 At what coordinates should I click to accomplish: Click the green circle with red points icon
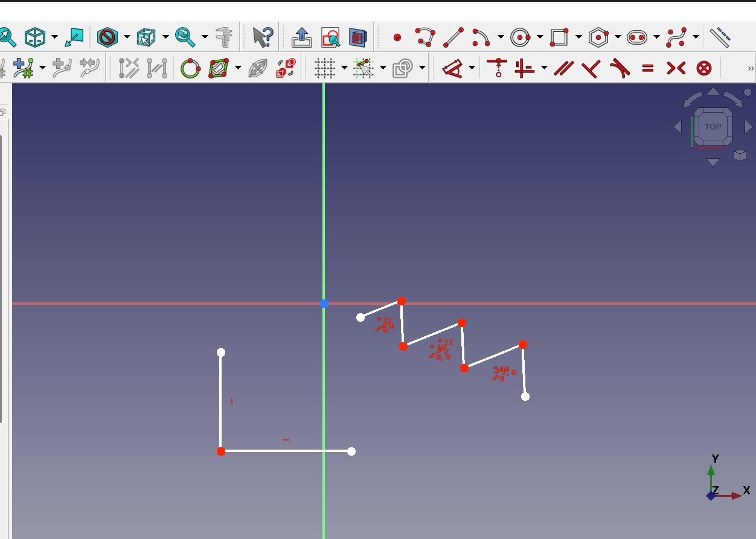190,68
